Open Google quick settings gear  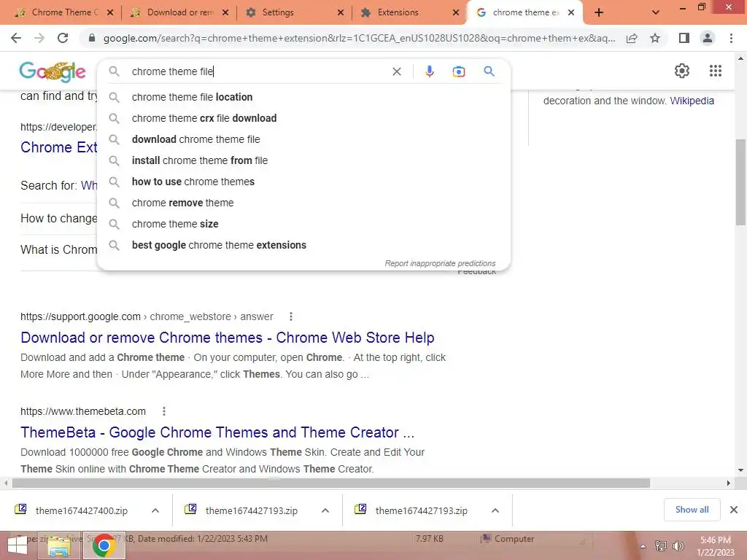[682, 71]
